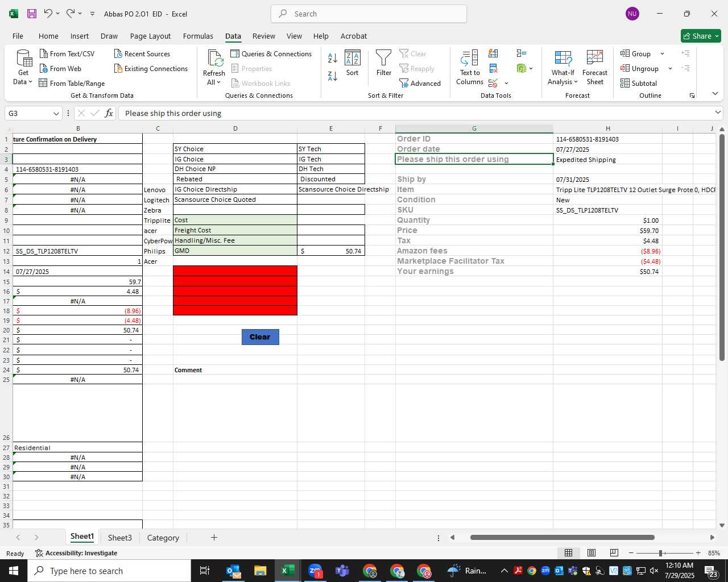Click the Share button
Image resolution: width=728 pixels, height=582 pixels.
point(701,36)
